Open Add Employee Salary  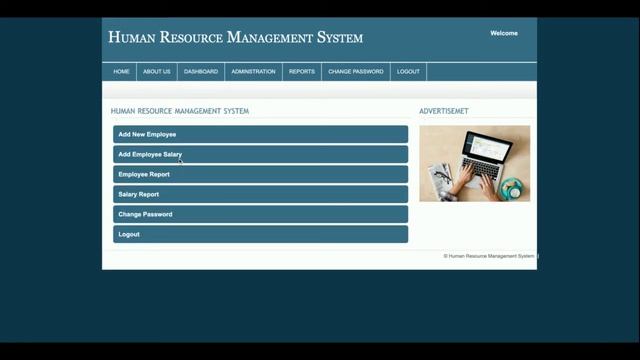pos(260,154)
